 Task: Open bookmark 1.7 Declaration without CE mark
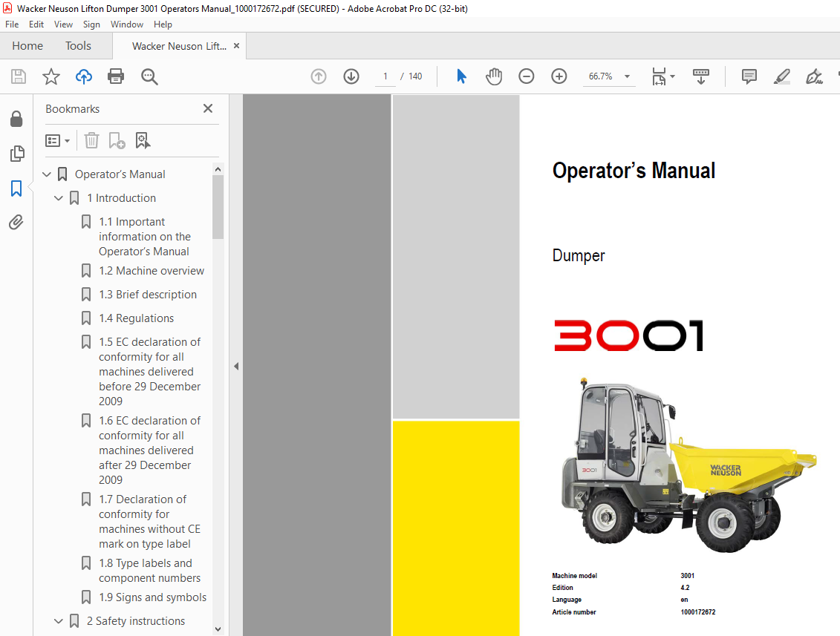point(149,522)
